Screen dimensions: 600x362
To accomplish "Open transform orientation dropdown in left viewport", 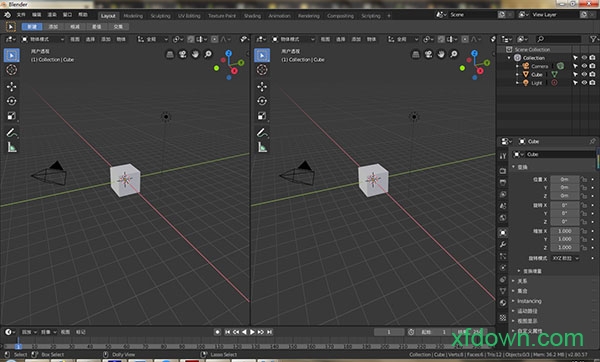I will pyautogui.click(x=153, y=39).
